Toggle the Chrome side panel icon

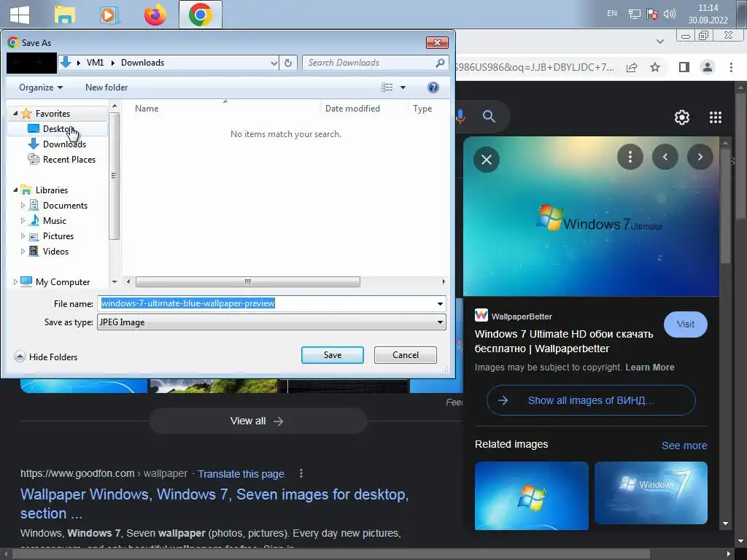click(x=684, y=67)
